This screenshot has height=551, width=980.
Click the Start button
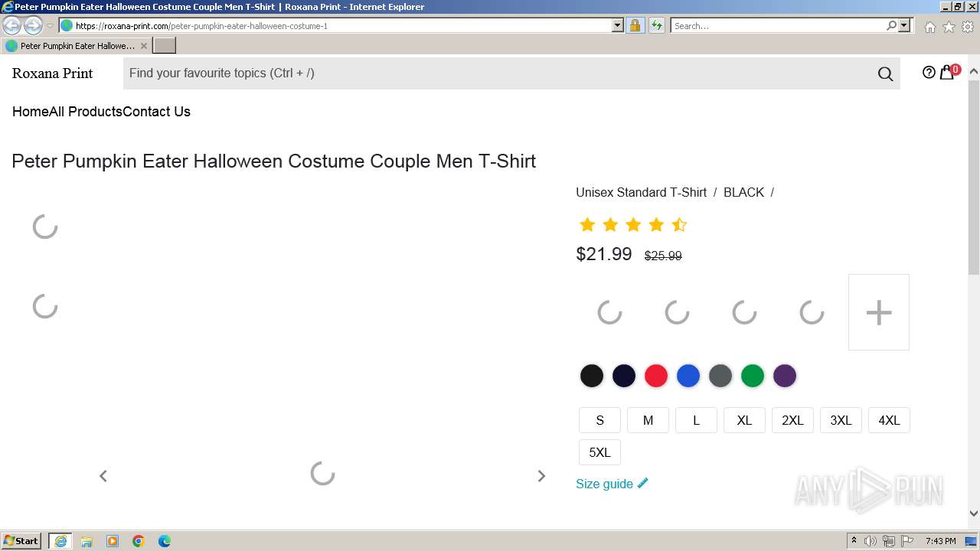click(x=21, y=541)
